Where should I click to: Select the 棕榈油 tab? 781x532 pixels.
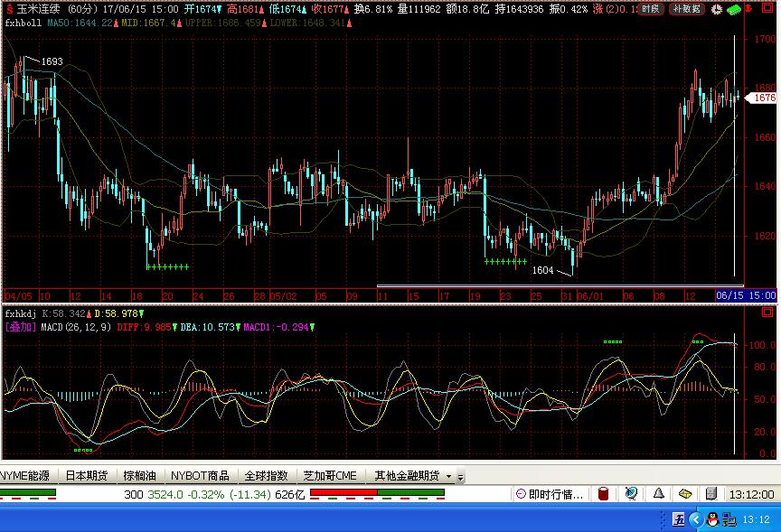(140, 475)
